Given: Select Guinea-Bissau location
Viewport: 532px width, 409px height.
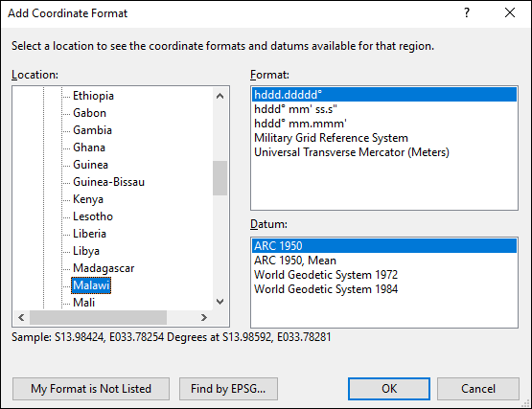Looking at the screenshot, I should (x=108, y=182).
